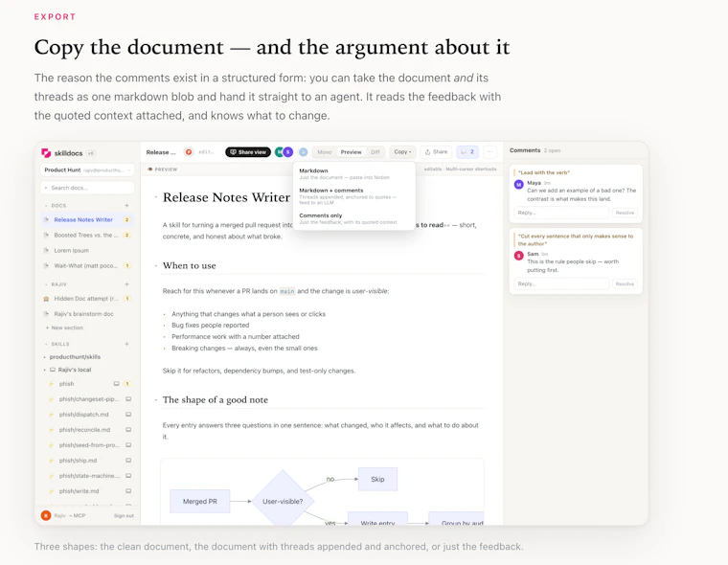The image size is (728, 565).
Task: Collapse the DOCS section
Action: (46, 206)
